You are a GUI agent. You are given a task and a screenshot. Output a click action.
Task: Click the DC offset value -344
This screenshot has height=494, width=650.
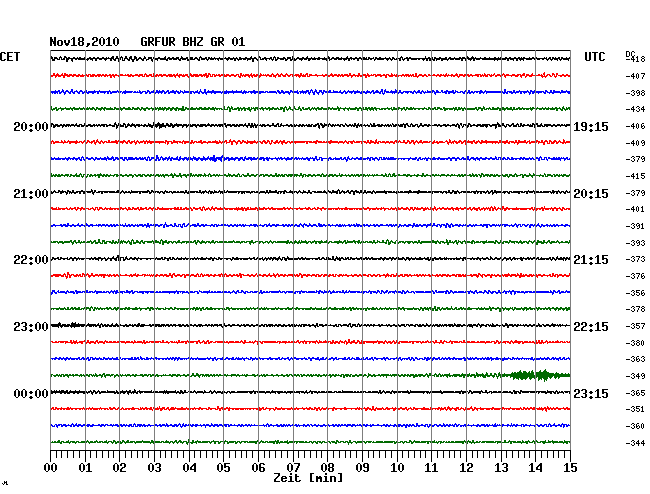(x=635, y=443)
